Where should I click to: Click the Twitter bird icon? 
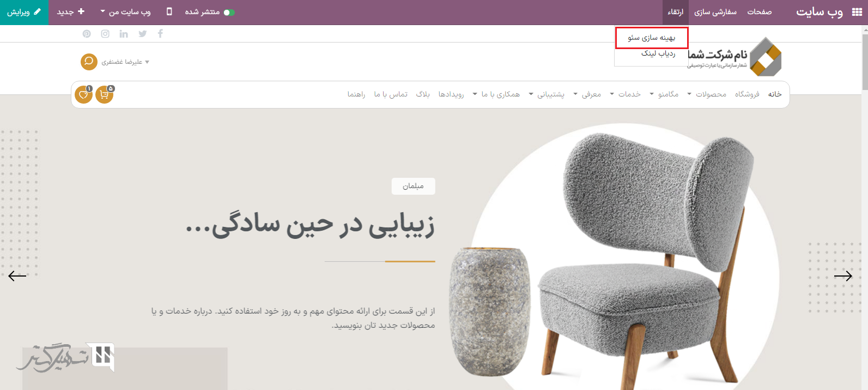point(143,34)
